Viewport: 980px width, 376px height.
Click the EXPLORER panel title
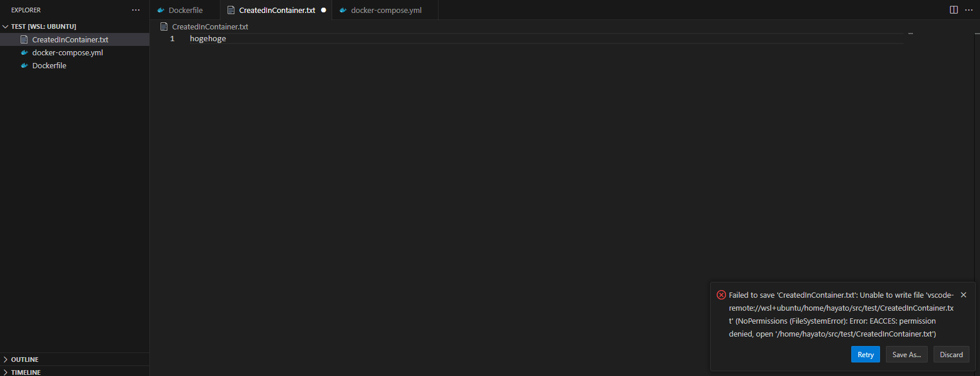(26, 10)
